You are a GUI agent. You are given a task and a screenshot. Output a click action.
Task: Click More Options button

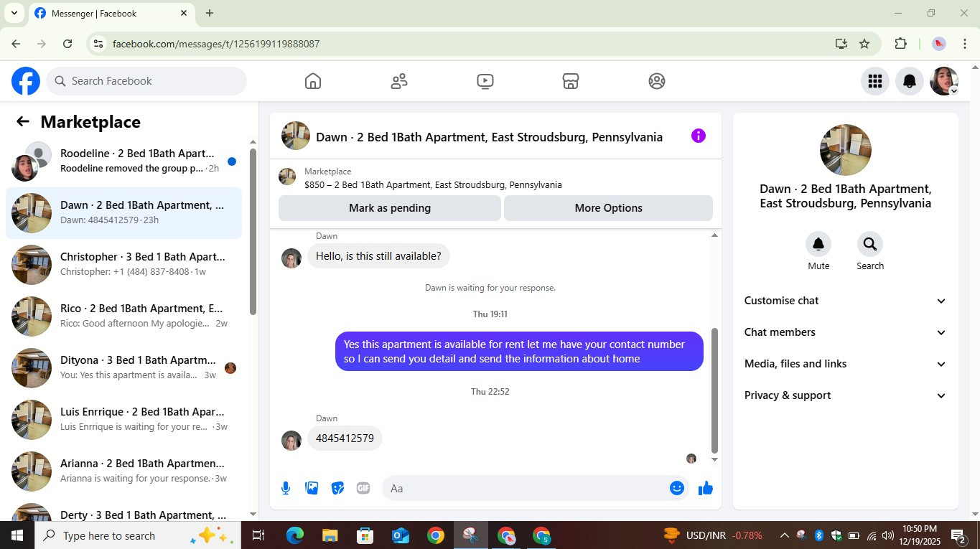[608, 208]
